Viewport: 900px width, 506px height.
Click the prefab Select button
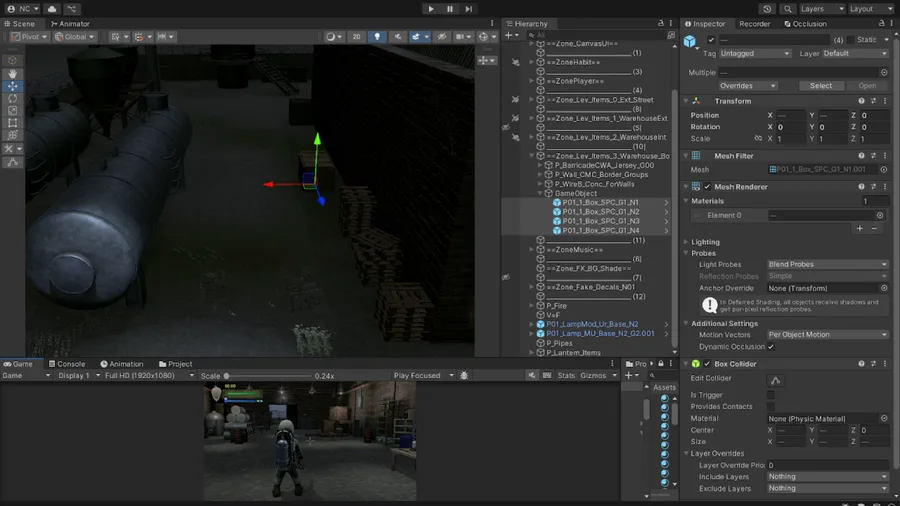(x=820, y=85)
